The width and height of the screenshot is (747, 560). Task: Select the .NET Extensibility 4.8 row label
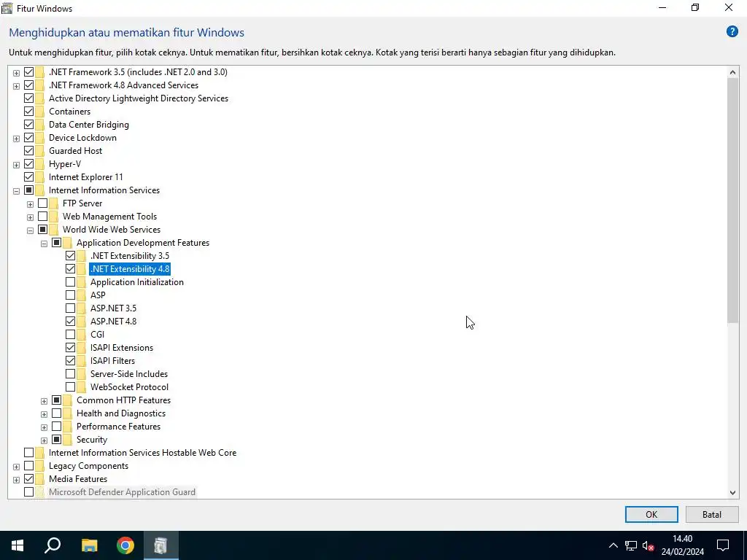[x=130, y=269]
